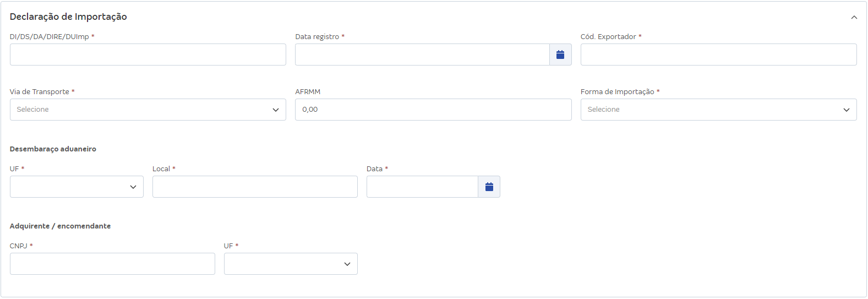
Task: Focus the Local input field
Action: 255,187
